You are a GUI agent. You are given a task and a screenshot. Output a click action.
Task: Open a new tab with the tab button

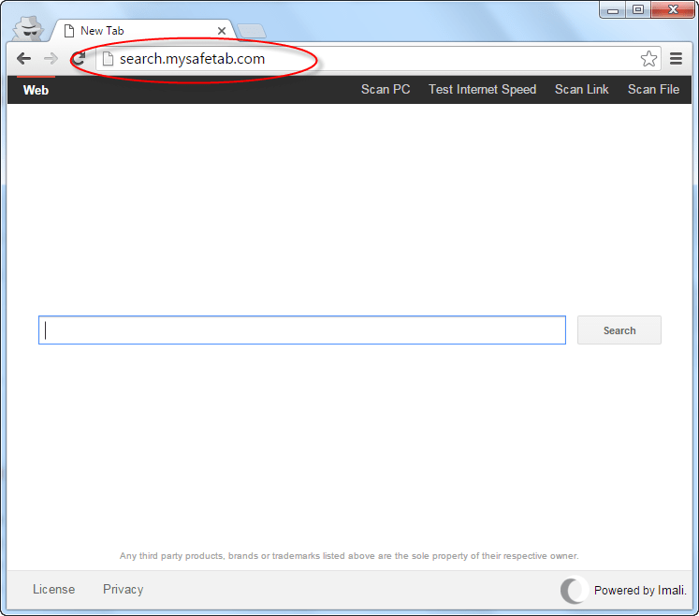(x=252, y=31)
